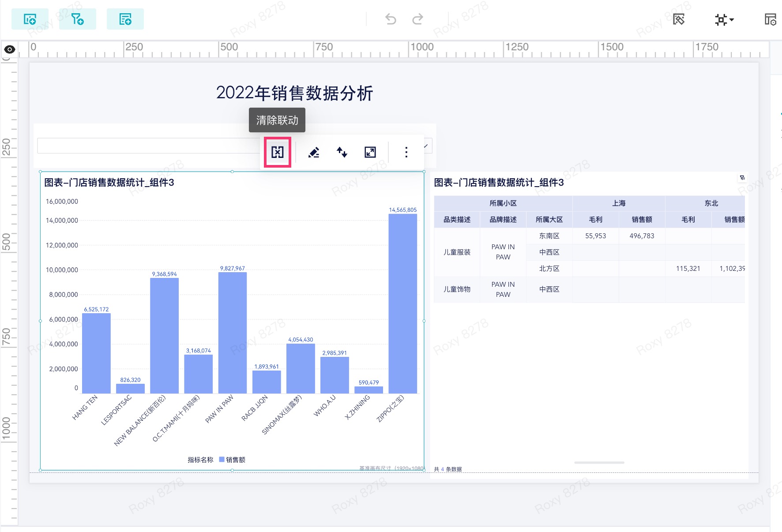The width and height of the screenshot is (782, 532).
Task: Click the clear linkage (清除联动) icon
Action: click(278, 152)
